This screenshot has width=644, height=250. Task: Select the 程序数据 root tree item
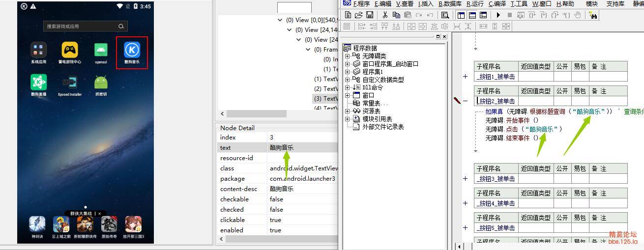point(365,48)
